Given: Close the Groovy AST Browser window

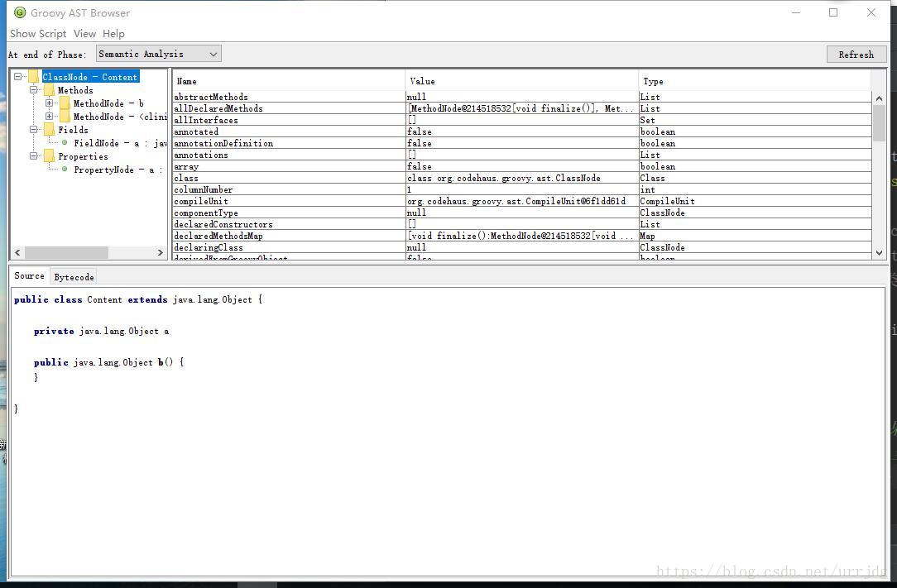Looking at the screenshot, I should [x=871, y=12].
